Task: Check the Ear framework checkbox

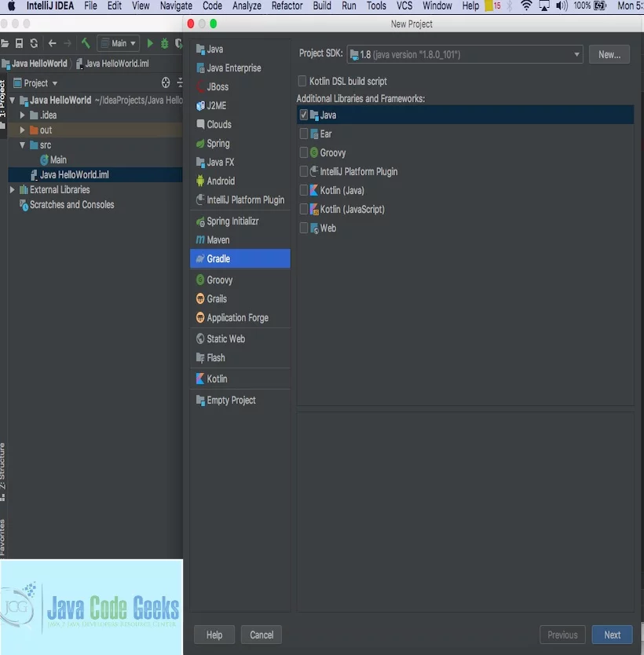Action: pyautogui.click(x=304, y=134)
